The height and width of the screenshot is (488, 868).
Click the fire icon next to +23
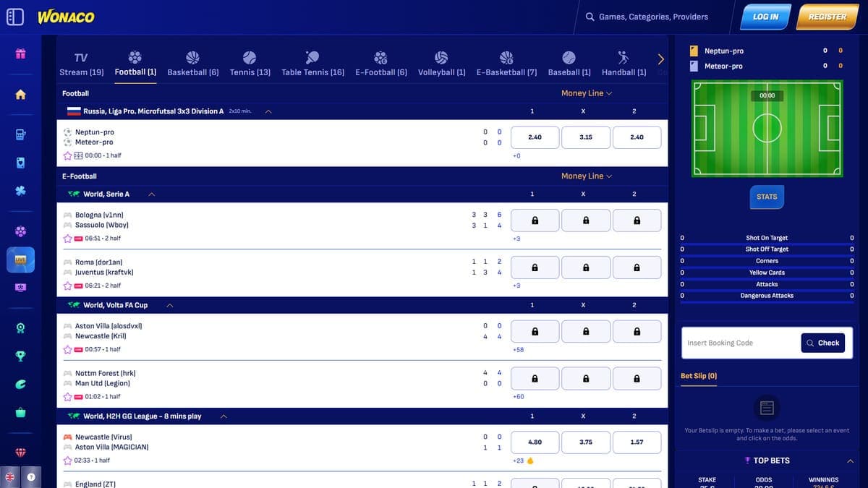coord(529,461)
